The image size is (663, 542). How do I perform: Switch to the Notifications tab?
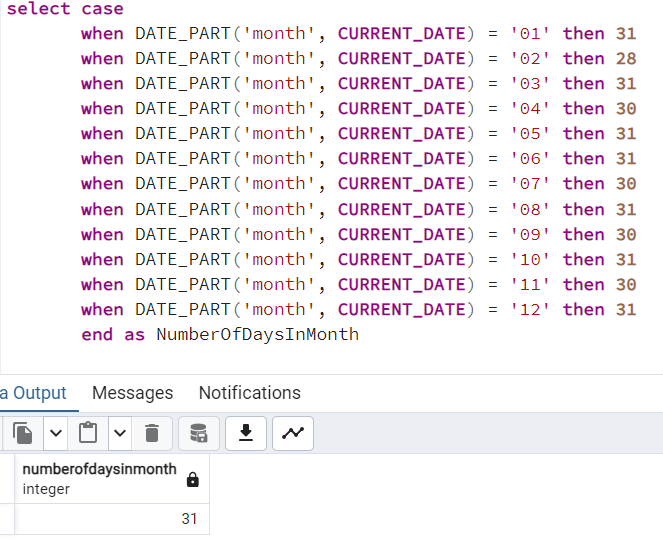pyautogui.click(x=250, y=393)
